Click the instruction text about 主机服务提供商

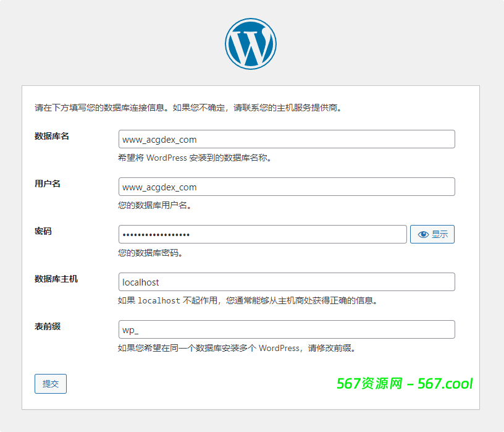[x=188, y=108]
